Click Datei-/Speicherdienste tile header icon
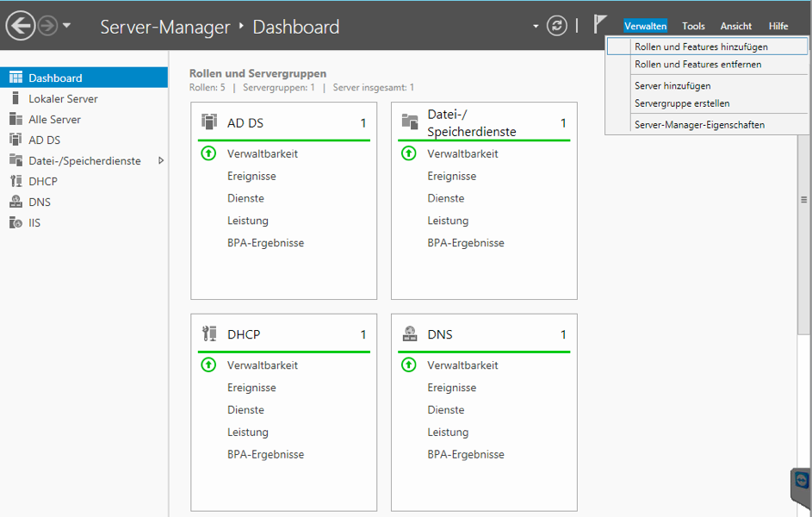The height and width of the screenshot is (517, 812). tap(410, 122)
